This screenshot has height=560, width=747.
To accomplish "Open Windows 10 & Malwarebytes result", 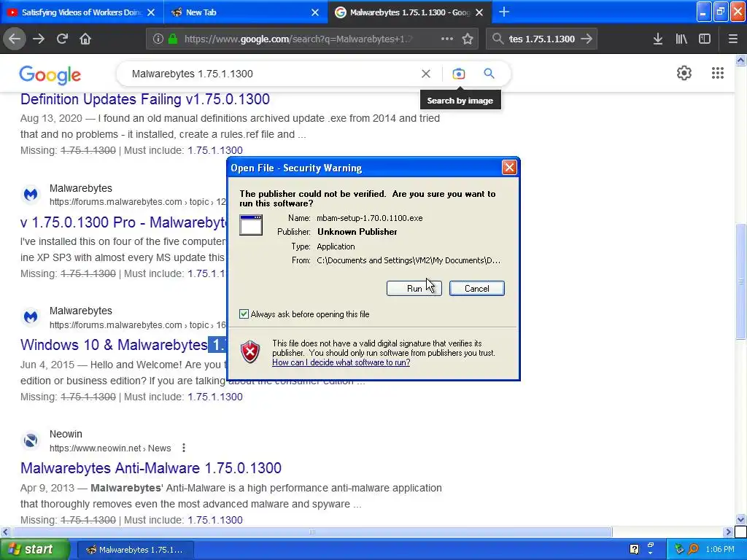I will pos(123,344).
